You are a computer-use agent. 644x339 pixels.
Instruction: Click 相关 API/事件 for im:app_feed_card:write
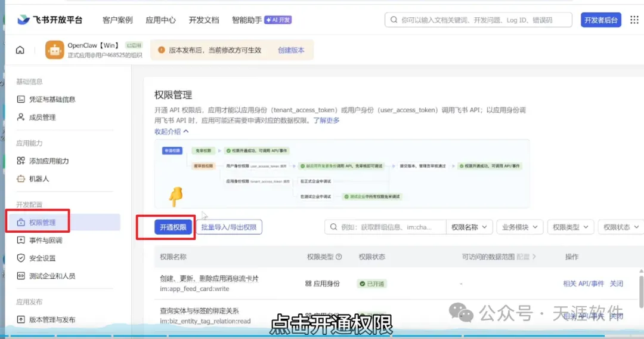pyautogui.click(x=583, y=283)
